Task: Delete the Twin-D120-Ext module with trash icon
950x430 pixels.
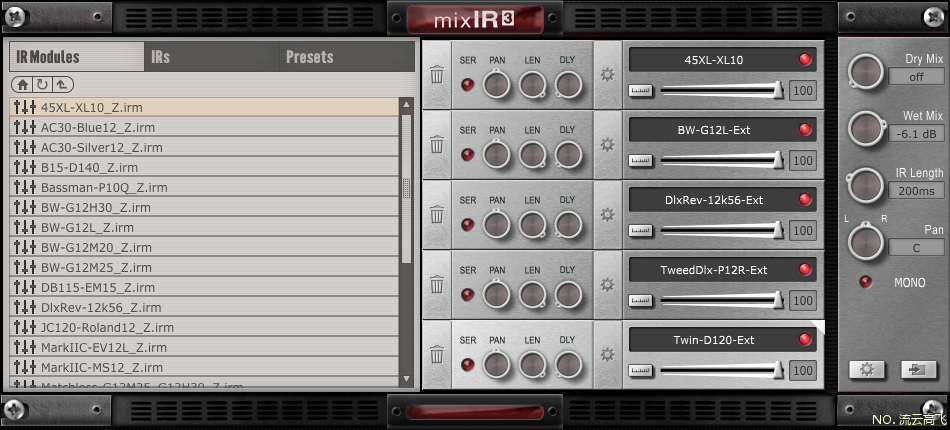Action: click(437, 355)
